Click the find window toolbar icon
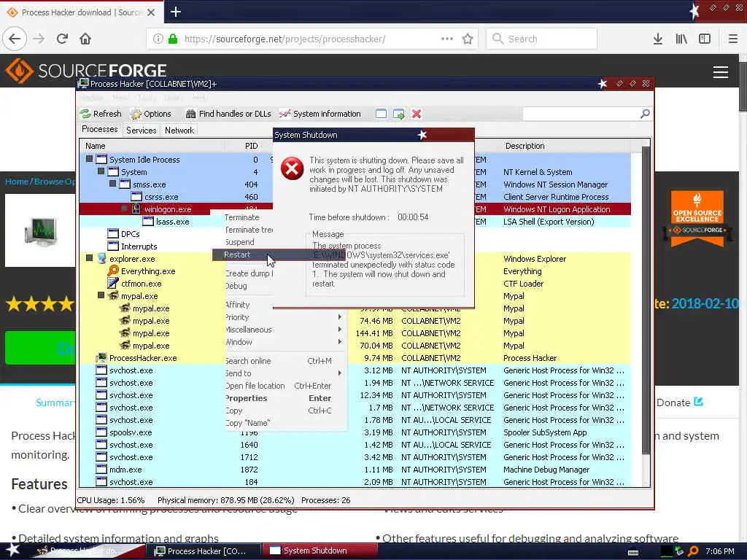The width and height of the screenshot is (747, 560). (x=381, y=114)
